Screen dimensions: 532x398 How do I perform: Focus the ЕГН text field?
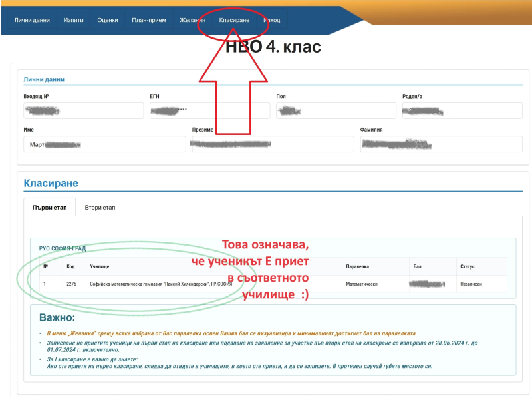pos(209,110)
